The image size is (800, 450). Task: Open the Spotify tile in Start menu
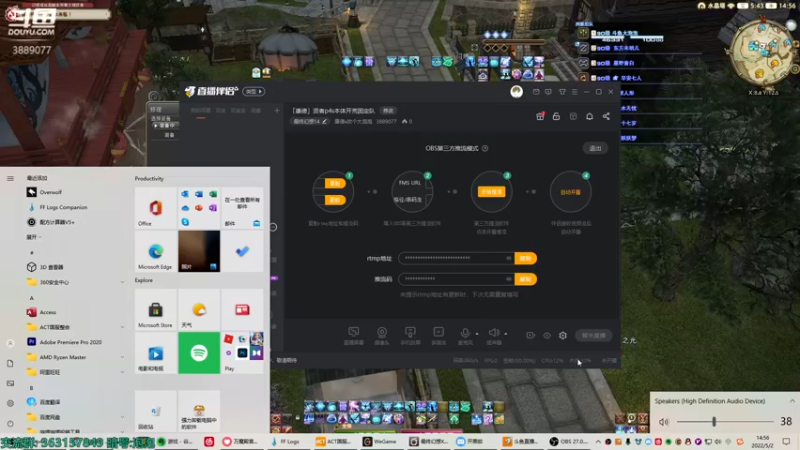click(x=199, y=353)
